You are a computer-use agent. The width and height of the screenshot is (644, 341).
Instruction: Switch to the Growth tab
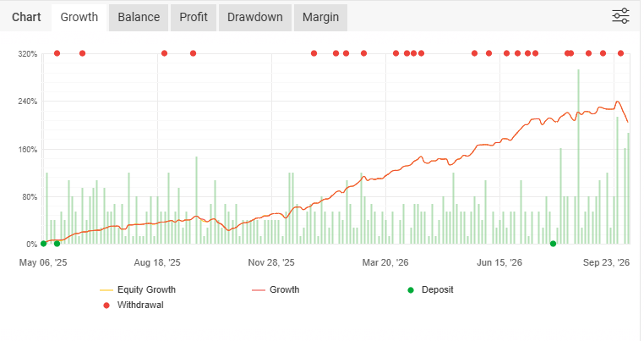point(79,17)
